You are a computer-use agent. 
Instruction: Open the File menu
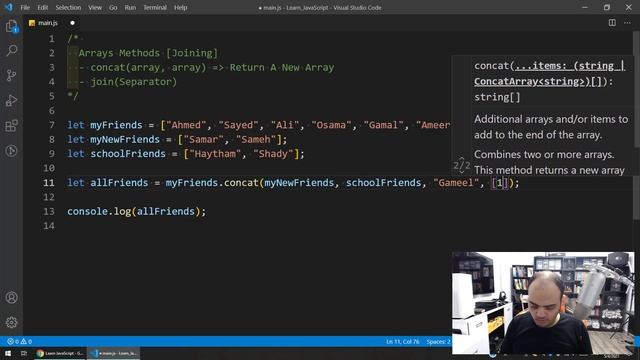(25, 7)
